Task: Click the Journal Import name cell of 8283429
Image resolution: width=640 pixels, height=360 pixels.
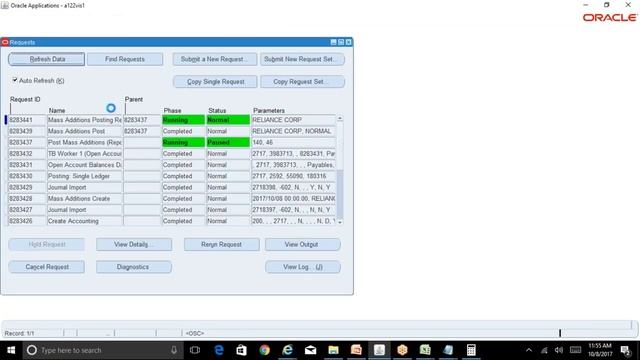Action: click(x=84, y=187)
